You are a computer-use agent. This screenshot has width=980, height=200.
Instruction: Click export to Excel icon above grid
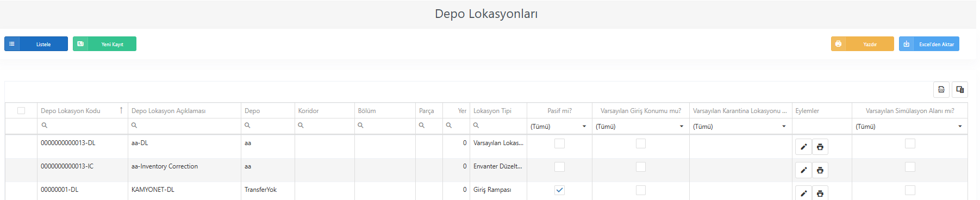[941, 90]
